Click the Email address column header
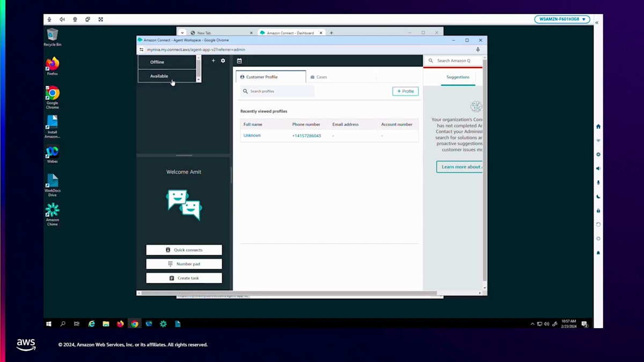The height and width of the screenshot is (362, 644). (346, 124)
